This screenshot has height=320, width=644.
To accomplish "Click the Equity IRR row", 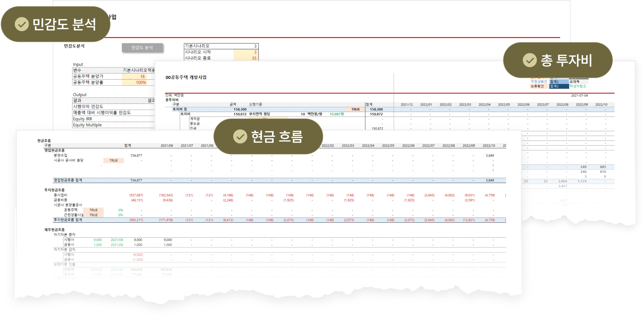I will click(113, 119).
